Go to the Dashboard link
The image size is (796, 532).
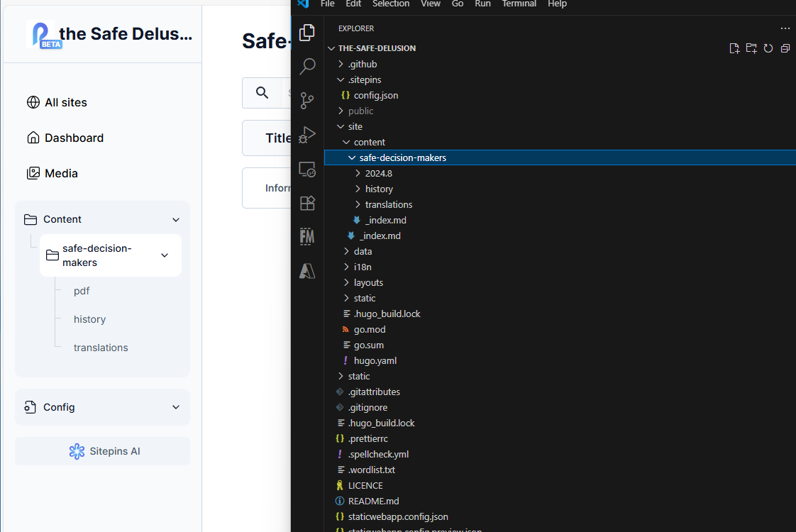(74, 138)
